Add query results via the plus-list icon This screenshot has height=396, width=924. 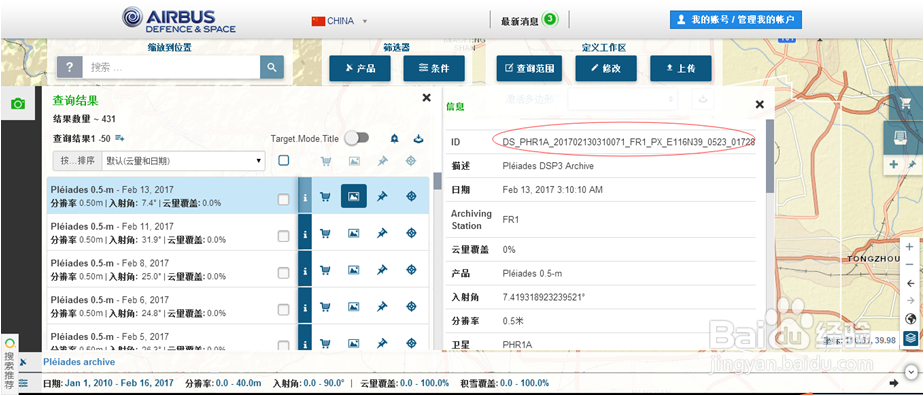120,138
